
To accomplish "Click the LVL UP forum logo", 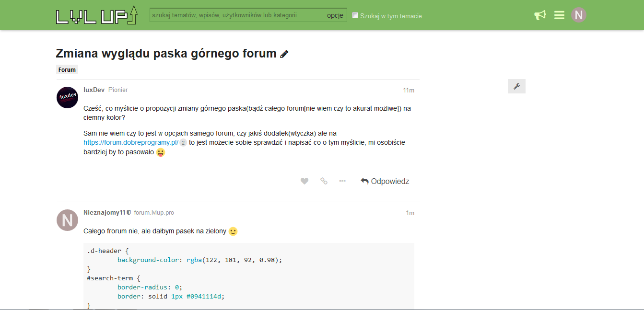I will [97, 15].
